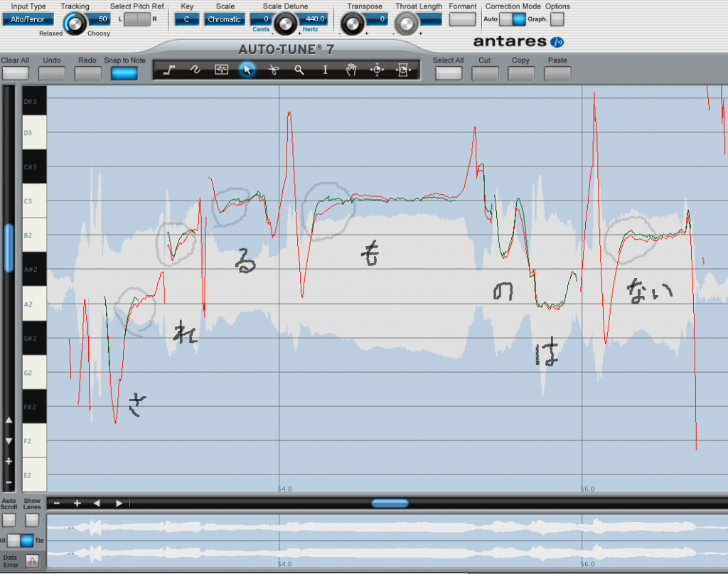Image resolution: width=728 pixels, height=574 pixels.
Task: Toggle the All/Tie switch
Action: point(21,541)
